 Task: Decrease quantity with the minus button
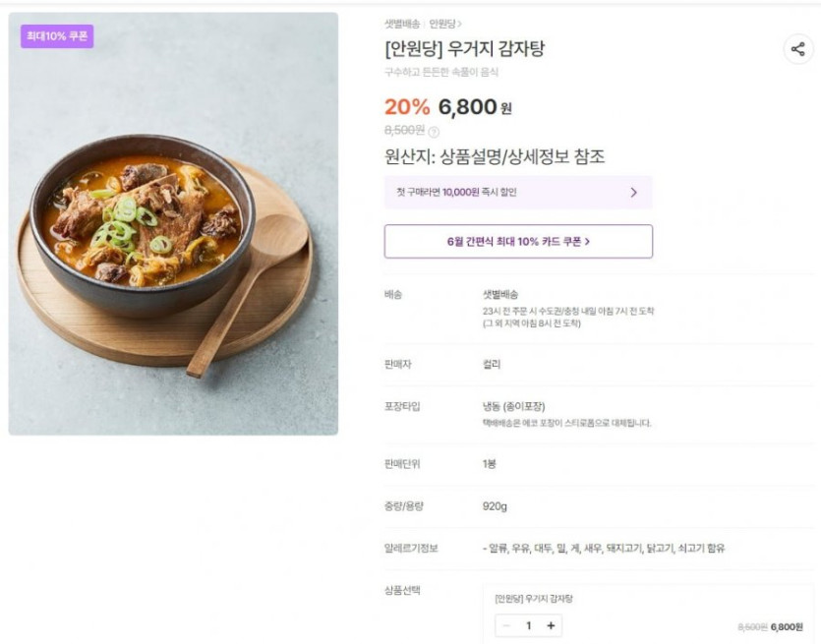click(506, 625)
